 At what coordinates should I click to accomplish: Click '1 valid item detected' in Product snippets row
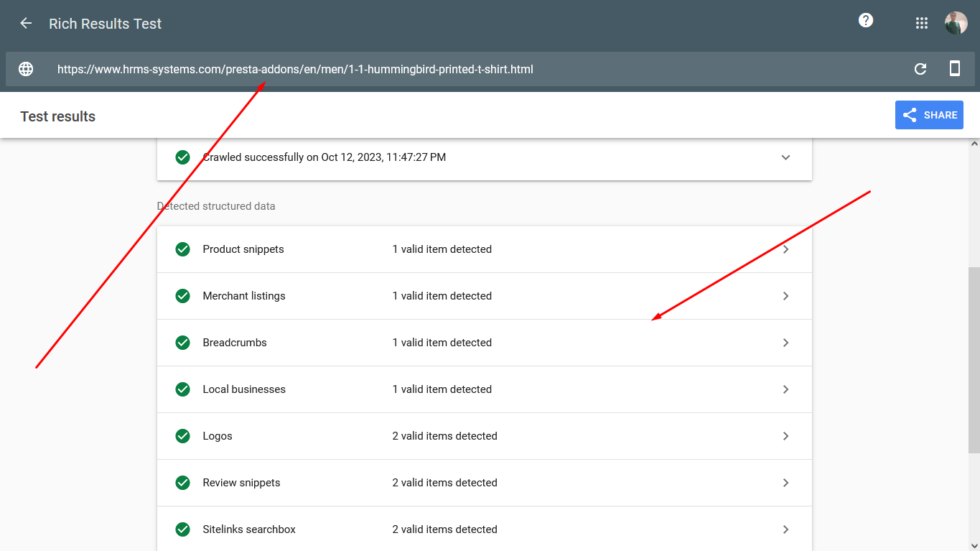tap(442, 249)
